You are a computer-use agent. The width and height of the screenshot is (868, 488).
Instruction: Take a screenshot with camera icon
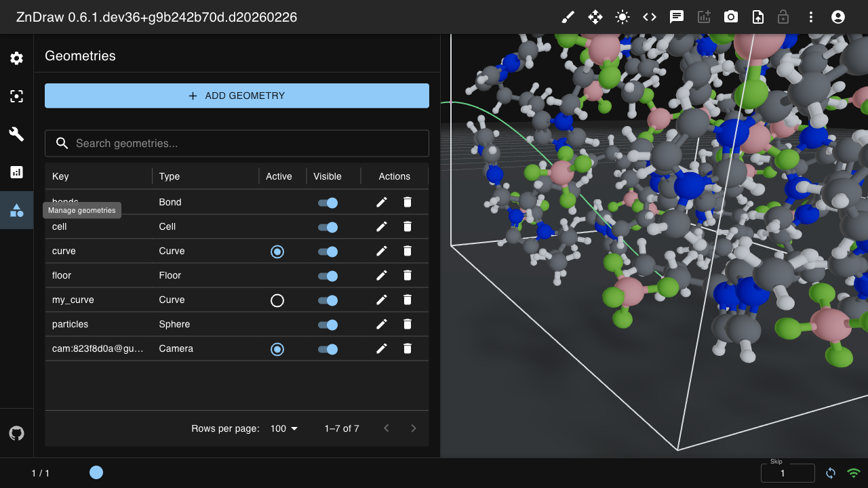tap(731, 17)
